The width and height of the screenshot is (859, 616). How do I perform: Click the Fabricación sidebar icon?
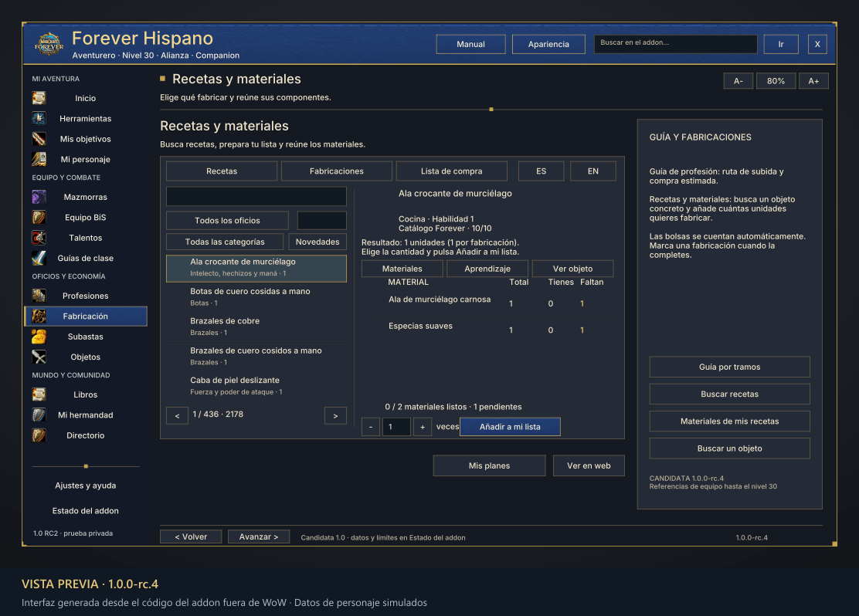pyautogui.click(x=39, y=316)
